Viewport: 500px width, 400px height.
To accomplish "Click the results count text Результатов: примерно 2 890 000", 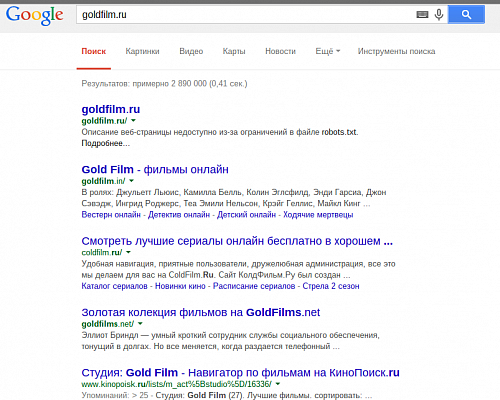I will pos(164,84).
